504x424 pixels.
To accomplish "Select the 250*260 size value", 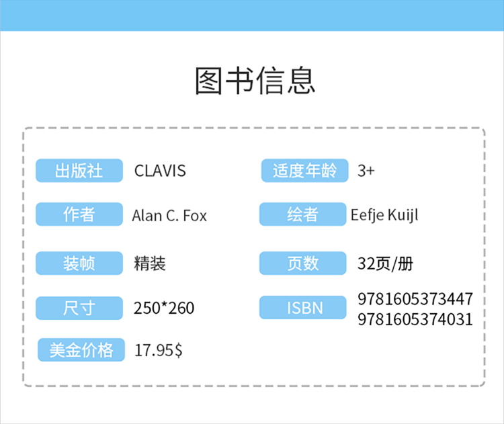I will (x=164, y=308).
